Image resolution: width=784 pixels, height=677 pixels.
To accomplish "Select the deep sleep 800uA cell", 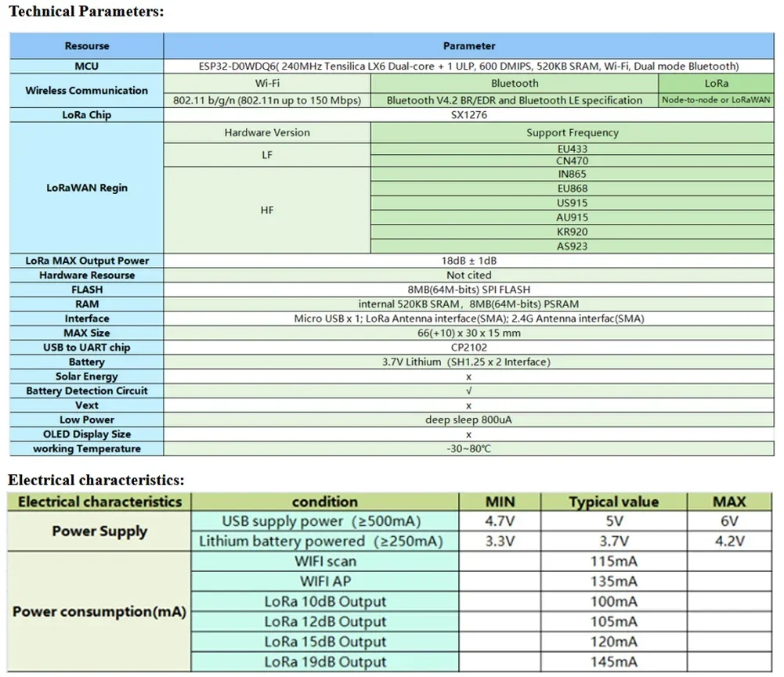I will (468, 420).
